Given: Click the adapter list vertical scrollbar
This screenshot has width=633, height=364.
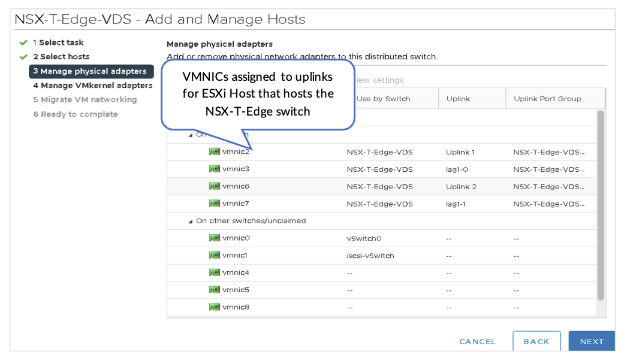Looking at the screenshot, I should tap(601, 204).
